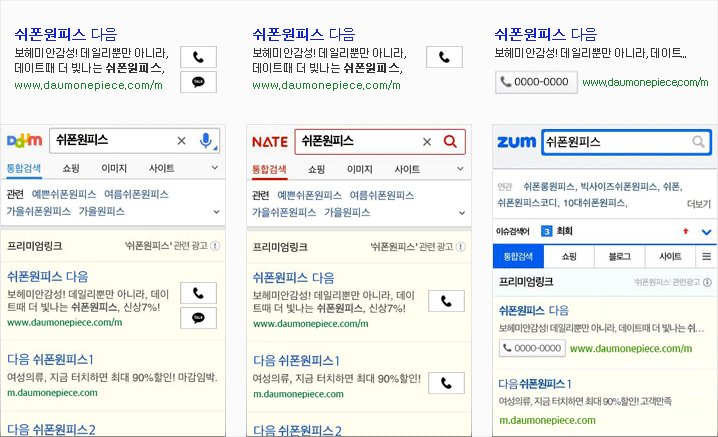Expand Nate's related searches with the chevron
718x437 pixels.
[462, 213]
